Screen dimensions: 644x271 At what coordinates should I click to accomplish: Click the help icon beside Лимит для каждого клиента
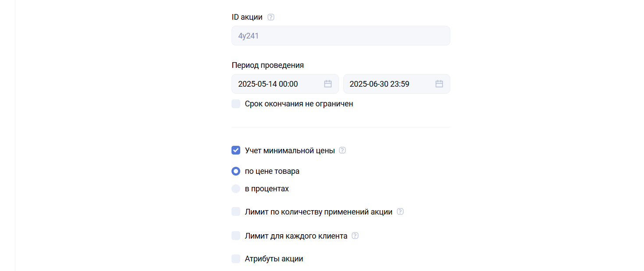tap(355, 236)
